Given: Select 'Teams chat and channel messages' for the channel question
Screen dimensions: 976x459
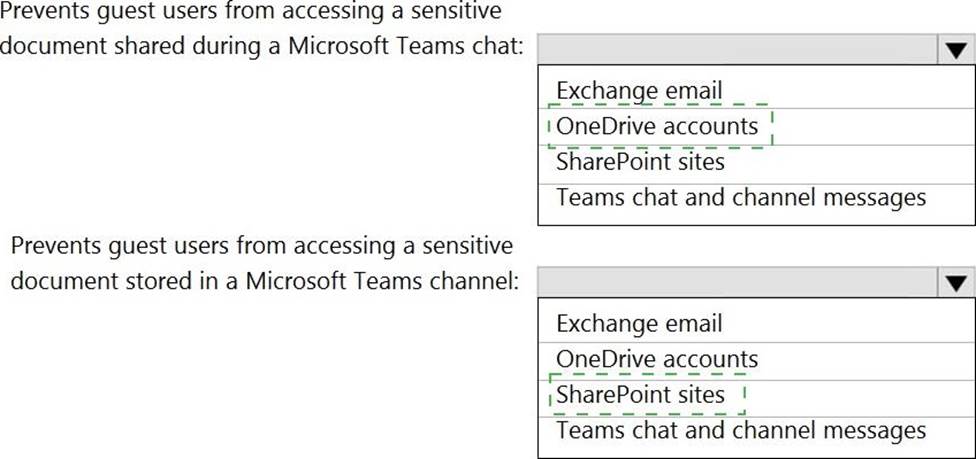Looking at the screenshot, I should point(741,430).
